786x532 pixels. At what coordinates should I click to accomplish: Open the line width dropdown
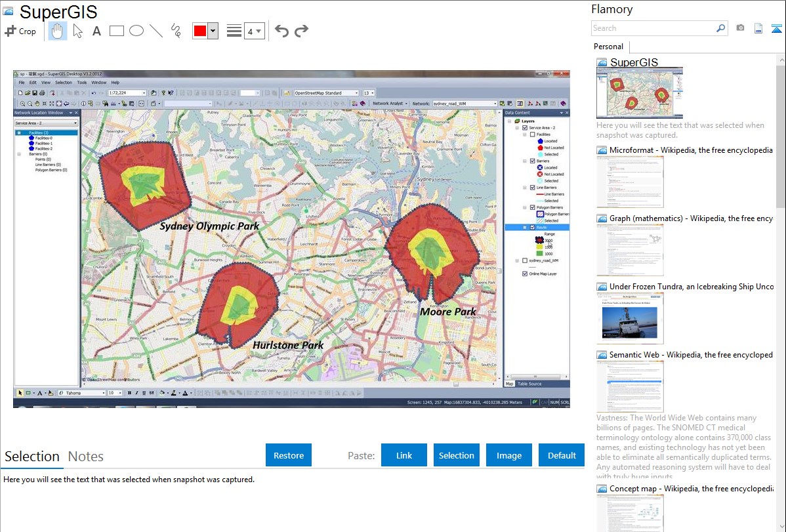[x=254, y=31]
